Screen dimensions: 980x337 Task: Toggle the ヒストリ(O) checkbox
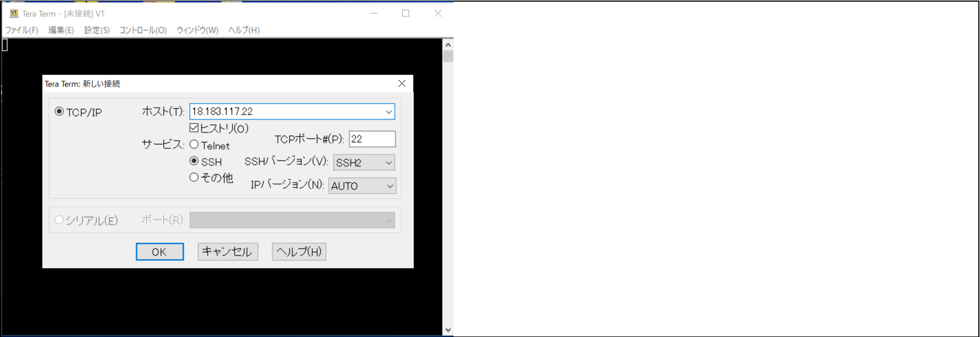pos(194,128)
